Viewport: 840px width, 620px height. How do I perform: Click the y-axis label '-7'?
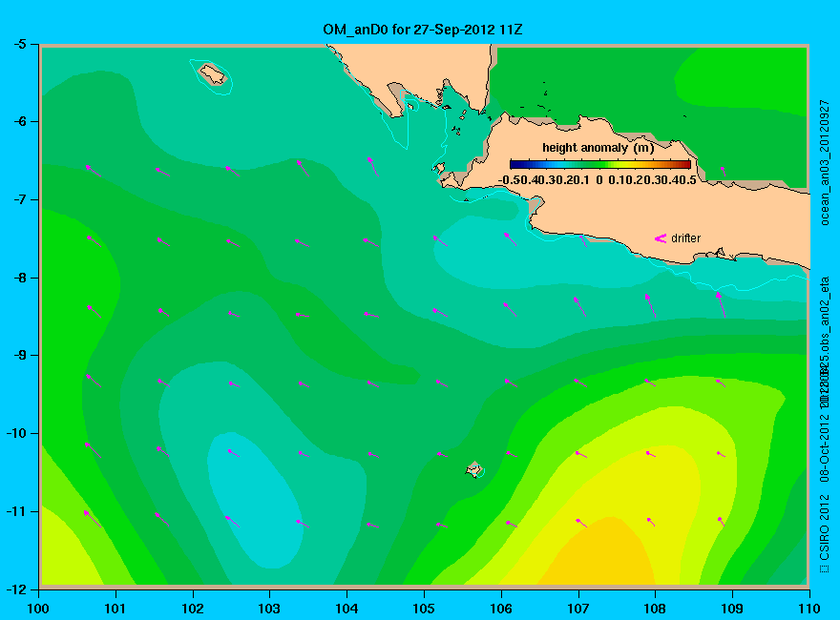(19, 199)
